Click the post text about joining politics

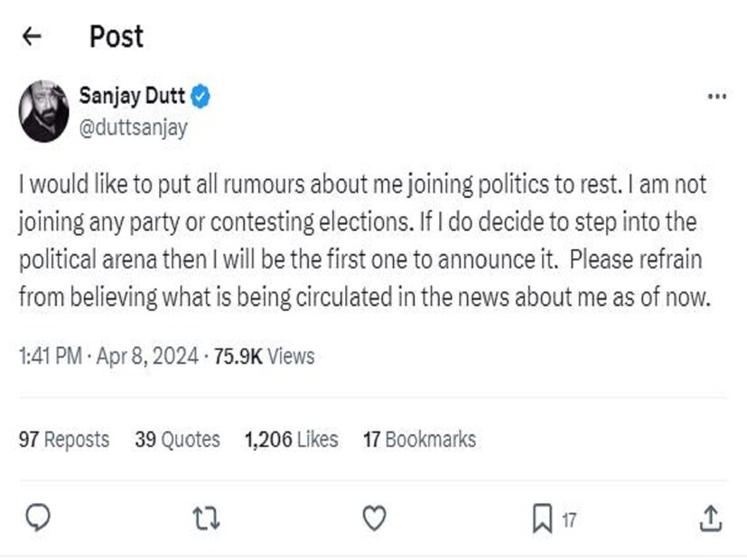(x=361, y=241)
